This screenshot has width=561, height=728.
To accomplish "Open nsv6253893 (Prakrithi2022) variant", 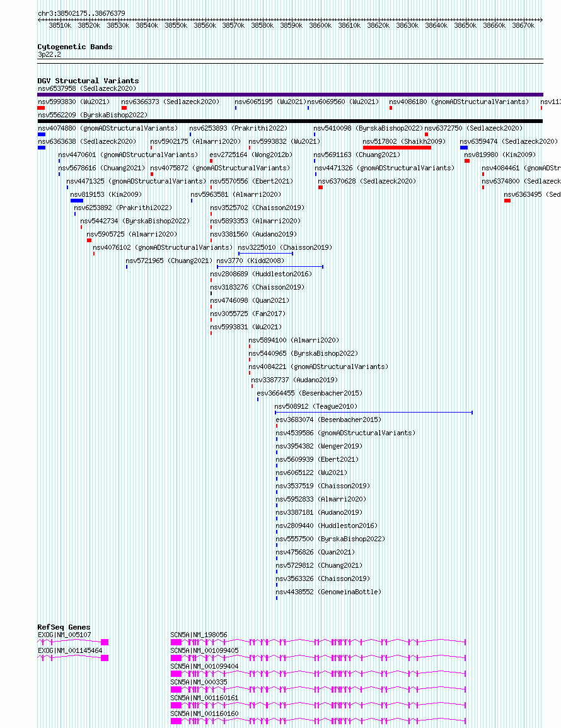I will click(238, 127).
